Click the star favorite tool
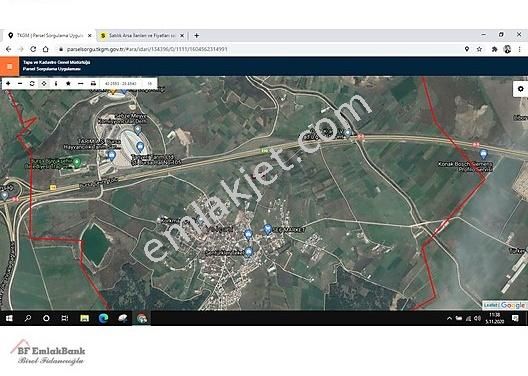This screenshot has height=376, width=528. pyautogui.click(x=68, y=83)
